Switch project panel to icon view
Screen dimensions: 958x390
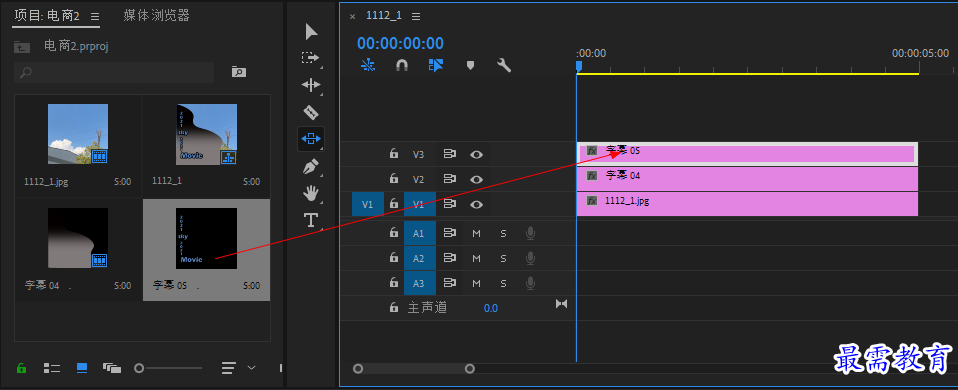[82, 367]
